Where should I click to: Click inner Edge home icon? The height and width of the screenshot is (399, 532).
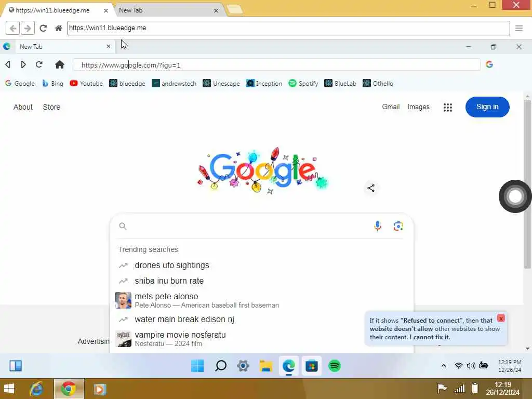point(60,64)
